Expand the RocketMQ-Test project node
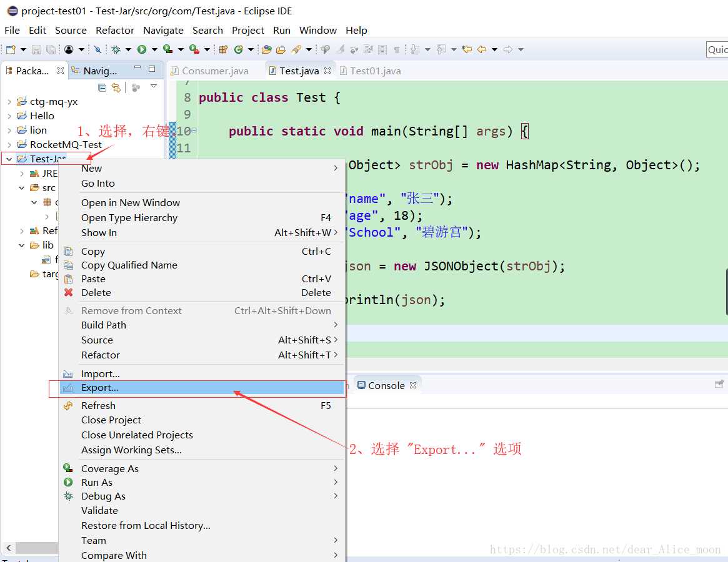 (9, 145)
